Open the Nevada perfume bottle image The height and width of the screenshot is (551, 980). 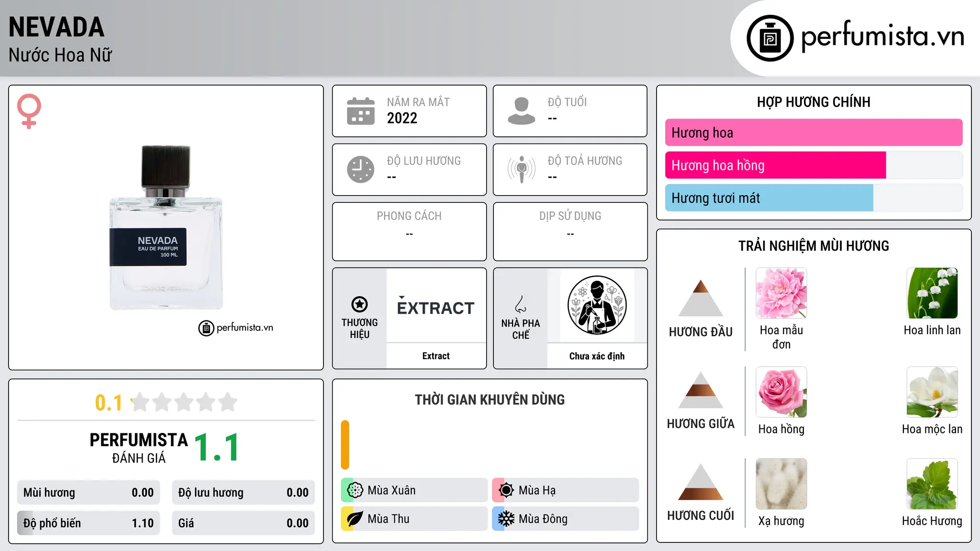coord(166,228)
